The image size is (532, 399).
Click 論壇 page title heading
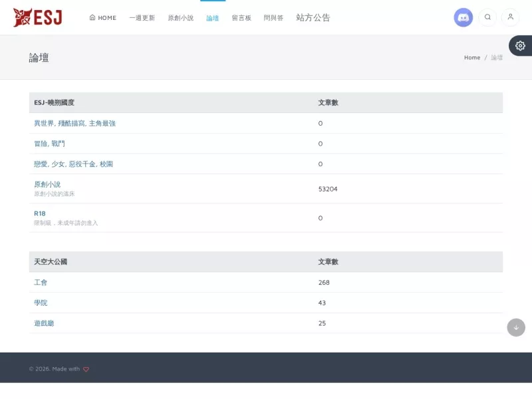39,57
